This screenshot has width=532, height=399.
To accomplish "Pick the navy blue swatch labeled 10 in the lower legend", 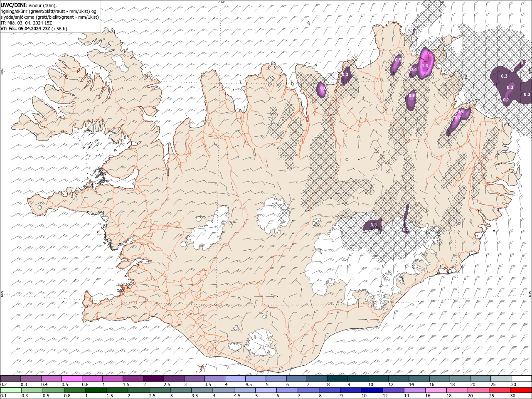I will click(372, 390).
